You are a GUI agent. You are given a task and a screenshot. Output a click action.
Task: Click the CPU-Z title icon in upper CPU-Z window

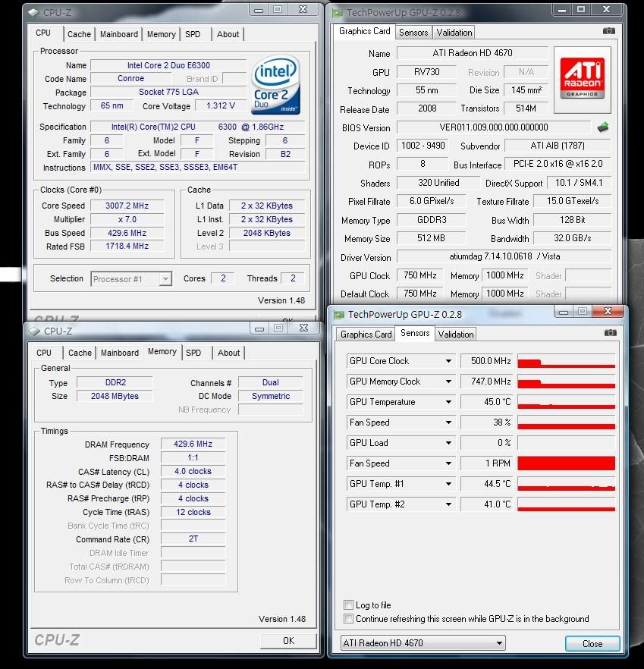(33, 13)
